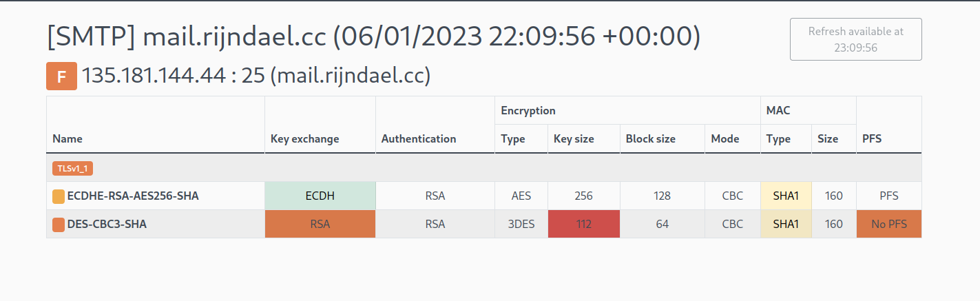Click the yellow ECDHE-RSA-AES256-SHA rating square
Viewport: 980px width, 301px height.
tap(59, 196)
